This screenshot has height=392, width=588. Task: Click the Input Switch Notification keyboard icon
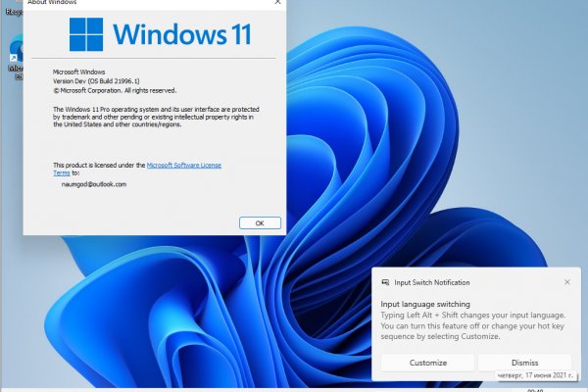coord(385,282)
